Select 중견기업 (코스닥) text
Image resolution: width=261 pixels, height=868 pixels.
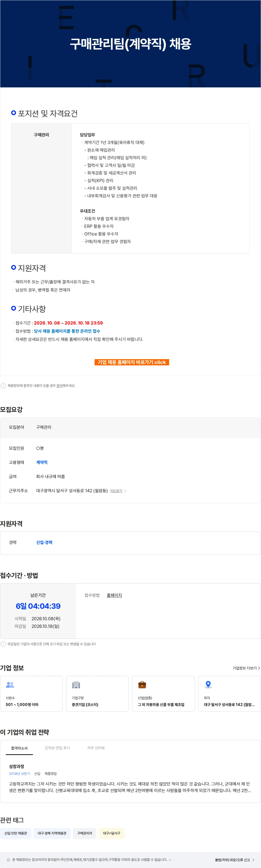point(85,705)
